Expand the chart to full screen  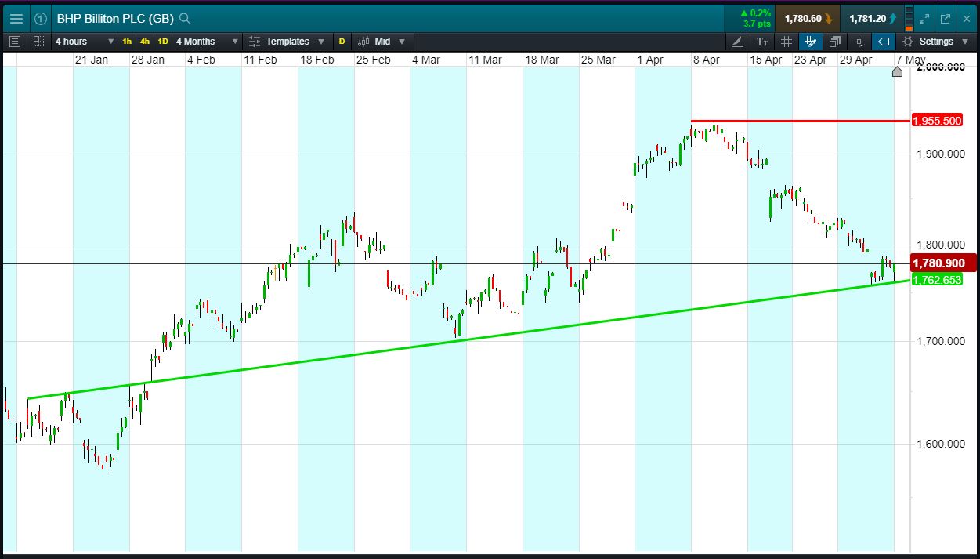click(924, 18)
